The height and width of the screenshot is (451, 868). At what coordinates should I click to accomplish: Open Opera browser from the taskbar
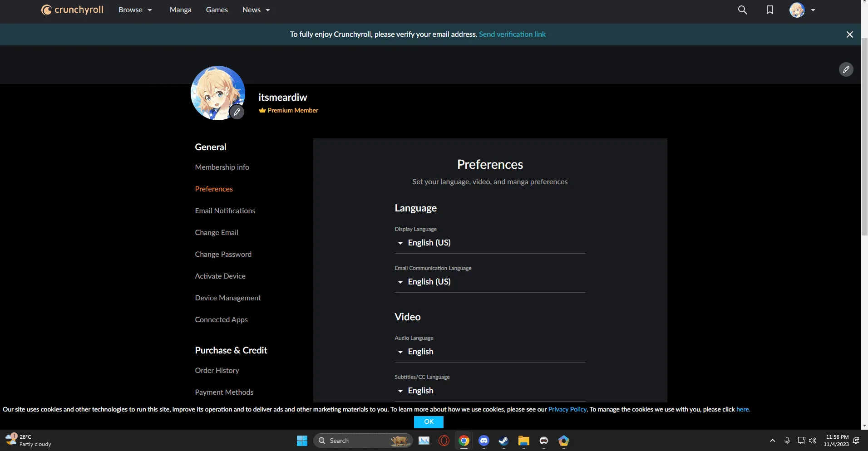[444, 441]
